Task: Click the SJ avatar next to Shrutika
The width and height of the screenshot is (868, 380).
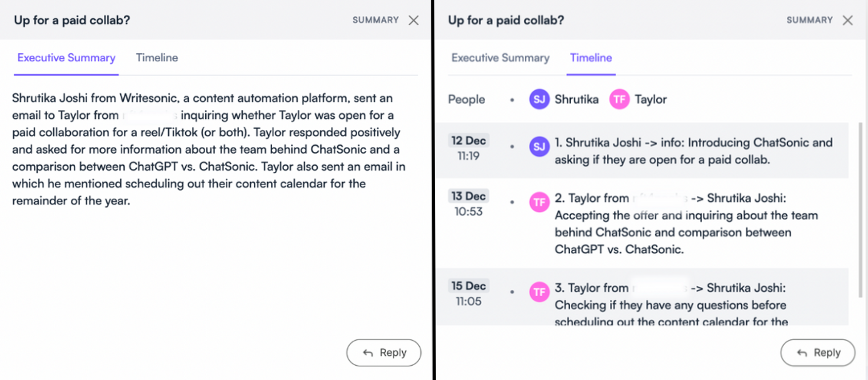Action: (x=539, y=99)
